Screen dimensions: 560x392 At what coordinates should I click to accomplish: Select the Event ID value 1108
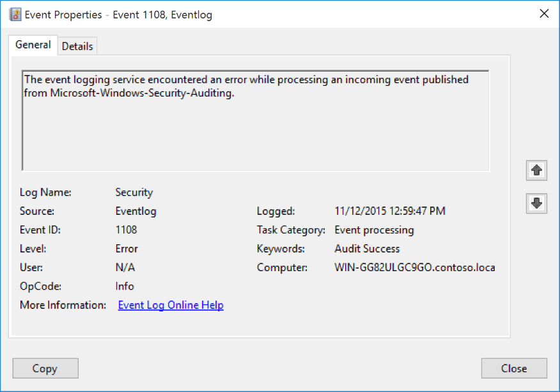click(x=126, y=230)
